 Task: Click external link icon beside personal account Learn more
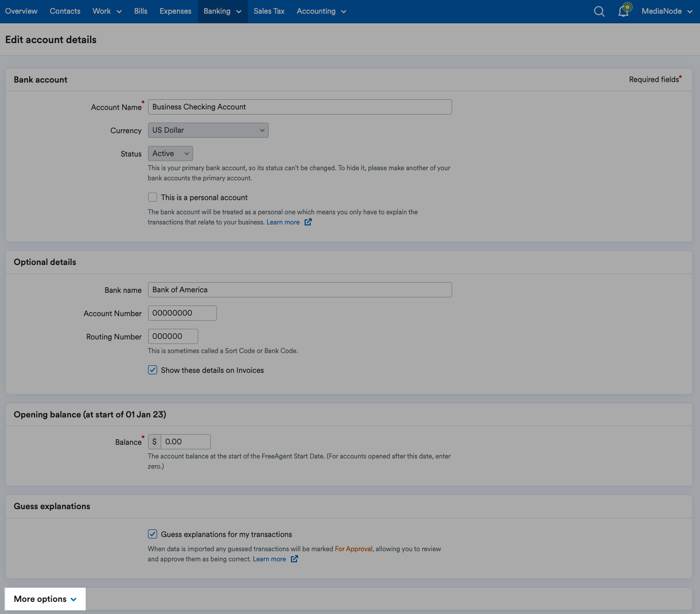(308, 222)
